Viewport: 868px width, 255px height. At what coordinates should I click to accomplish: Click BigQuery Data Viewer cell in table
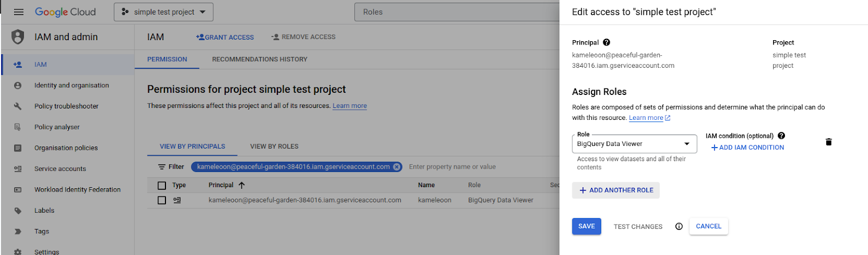501,200
